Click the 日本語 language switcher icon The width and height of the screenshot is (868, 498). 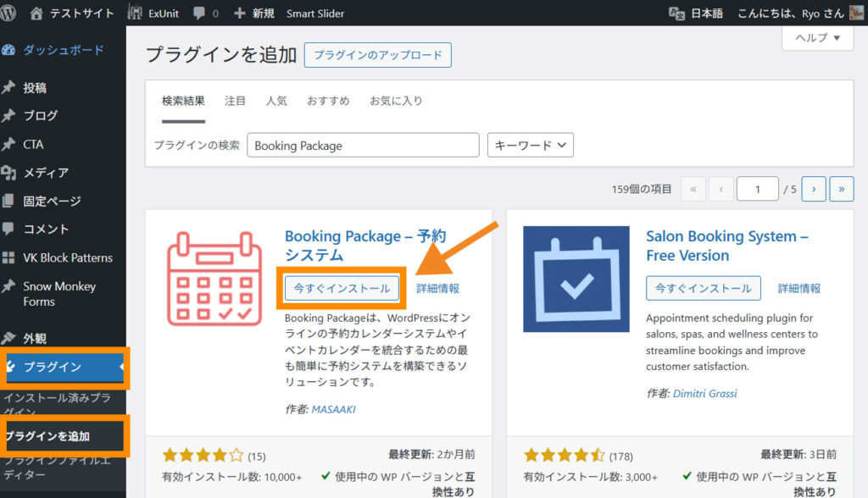point(676,14)
